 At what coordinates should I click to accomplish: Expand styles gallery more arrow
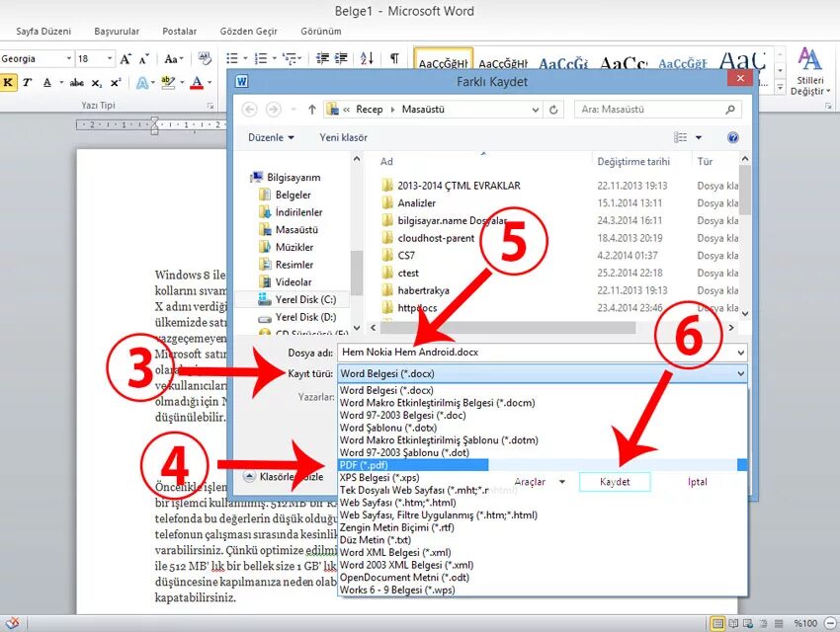pyautogui.click(x=780, y=87)
